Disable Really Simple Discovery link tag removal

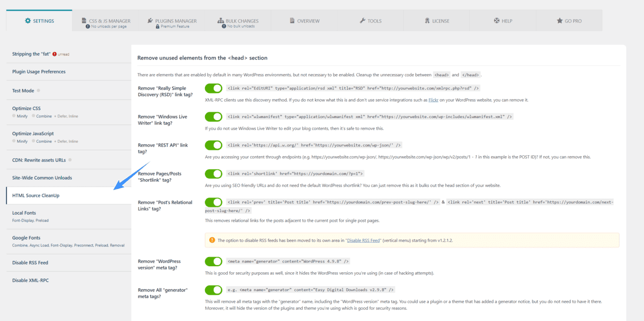click(214, 88)
